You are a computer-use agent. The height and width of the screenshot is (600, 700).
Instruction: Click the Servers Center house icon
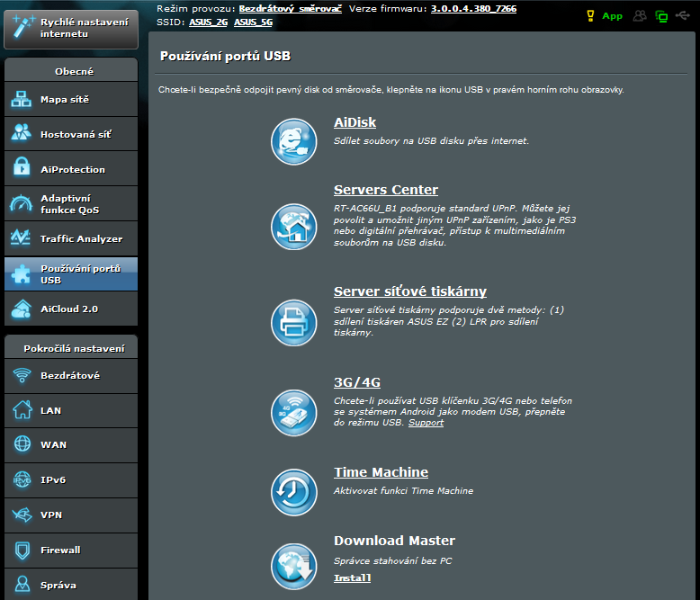pyautogui.click(x=294, y=226)
